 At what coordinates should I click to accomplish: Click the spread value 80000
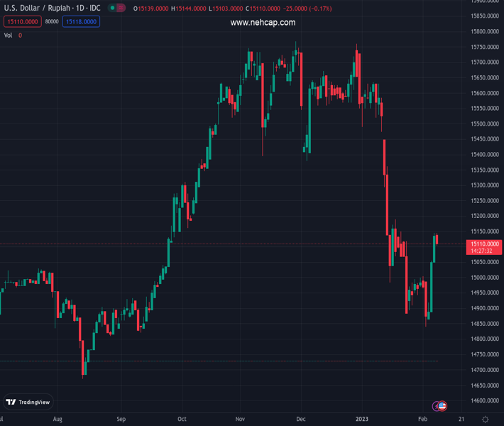52,21
